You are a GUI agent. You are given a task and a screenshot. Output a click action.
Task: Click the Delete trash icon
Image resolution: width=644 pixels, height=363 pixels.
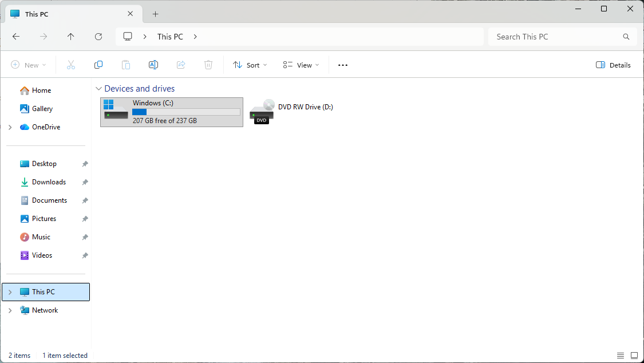[x=208, y=65]
